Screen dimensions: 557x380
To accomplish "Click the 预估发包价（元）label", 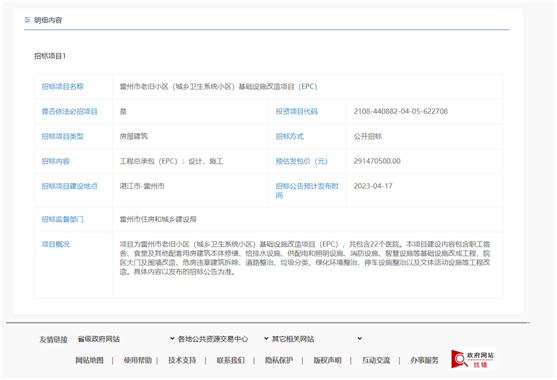I will pos(302,161).
